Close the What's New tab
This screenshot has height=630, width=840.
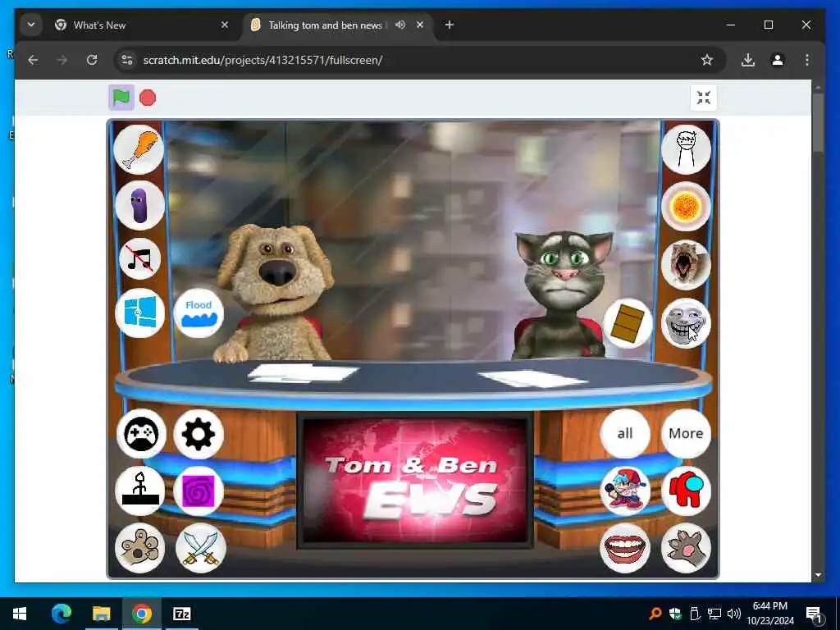[x=225, y=25]
